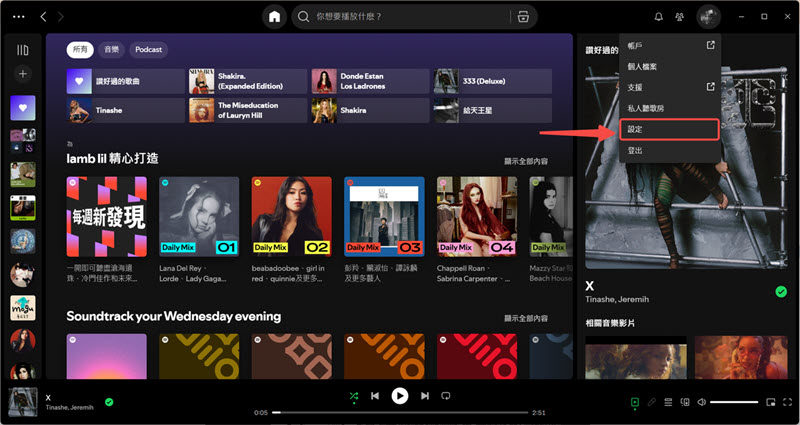Open connect to a device icon
This screenshot has height=425, width=800.
(685, 403)
